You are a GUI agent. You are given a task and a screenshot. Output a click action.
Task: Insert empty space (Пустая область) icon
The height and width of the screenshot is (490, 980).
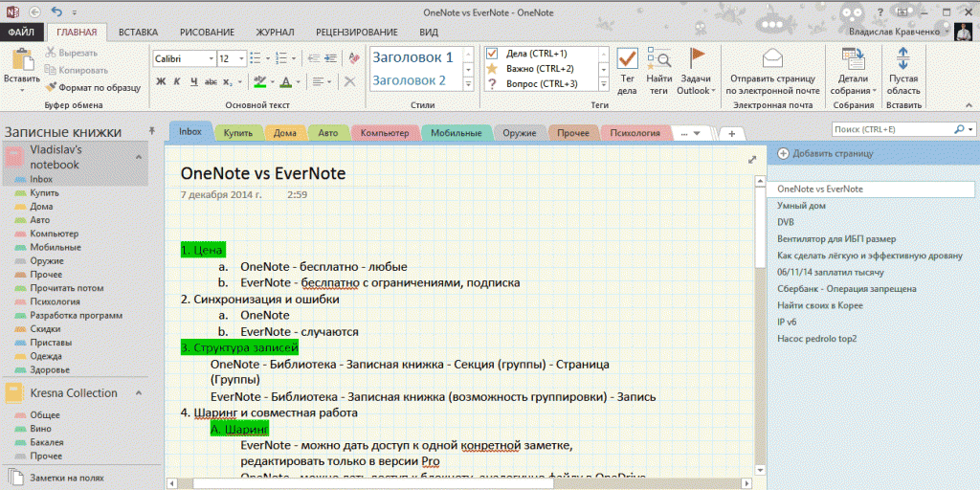tap(903, 59)
